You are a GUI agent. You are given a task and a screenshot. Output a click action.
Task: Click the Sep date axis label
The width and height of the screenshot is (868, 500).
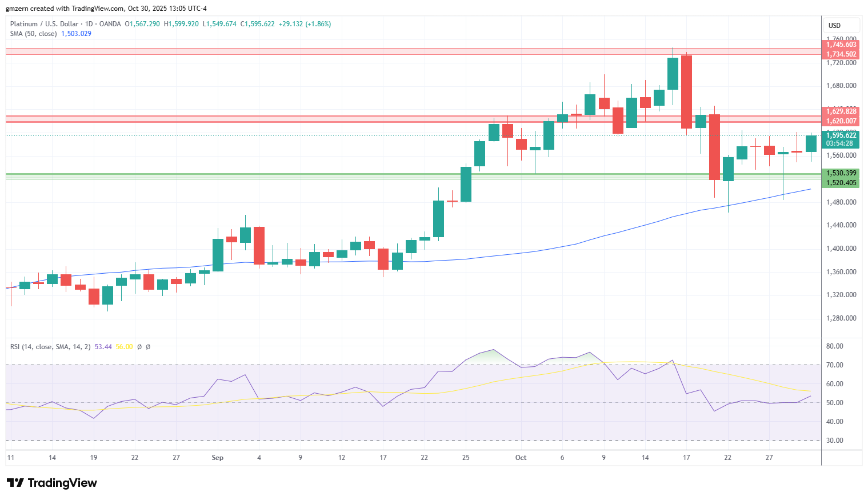point(217,458)
